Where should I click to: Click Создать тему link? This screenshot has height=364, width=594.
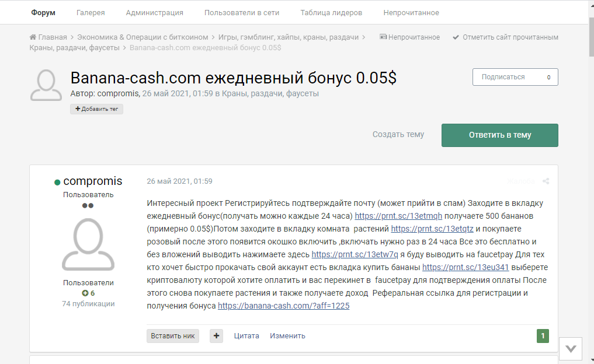pyautogui.click(x=398, y=134)
